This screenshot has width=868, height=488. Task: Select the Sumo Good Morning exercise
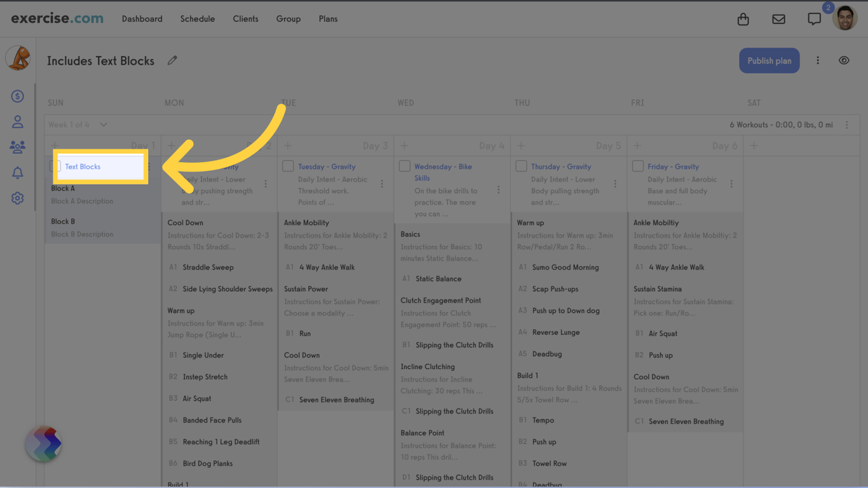click(566, 268)
